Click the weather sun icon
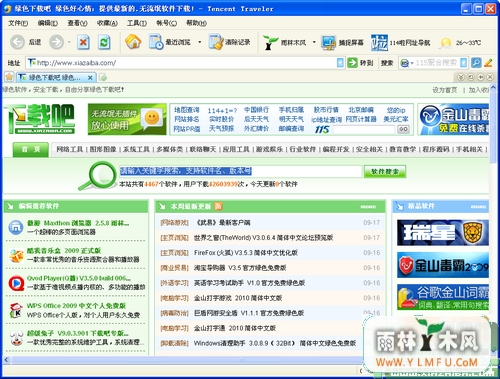The width and height of the screenshot is (500, 379). [x=446, y=43]
